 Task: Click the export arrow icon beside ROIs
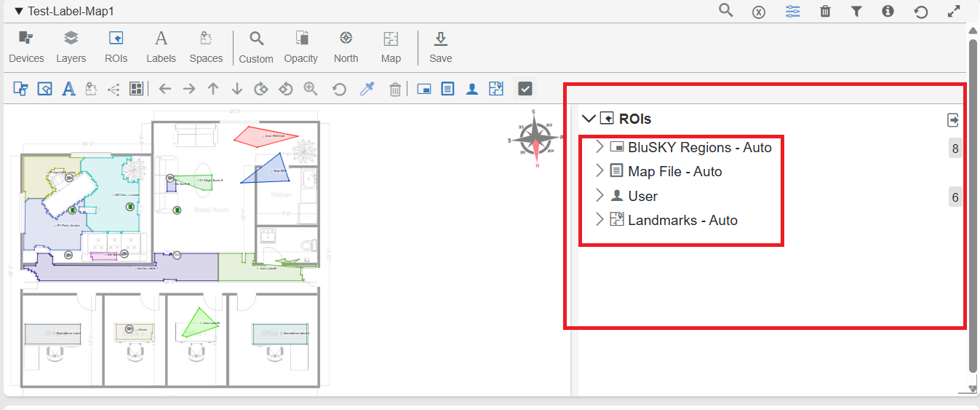953,119
